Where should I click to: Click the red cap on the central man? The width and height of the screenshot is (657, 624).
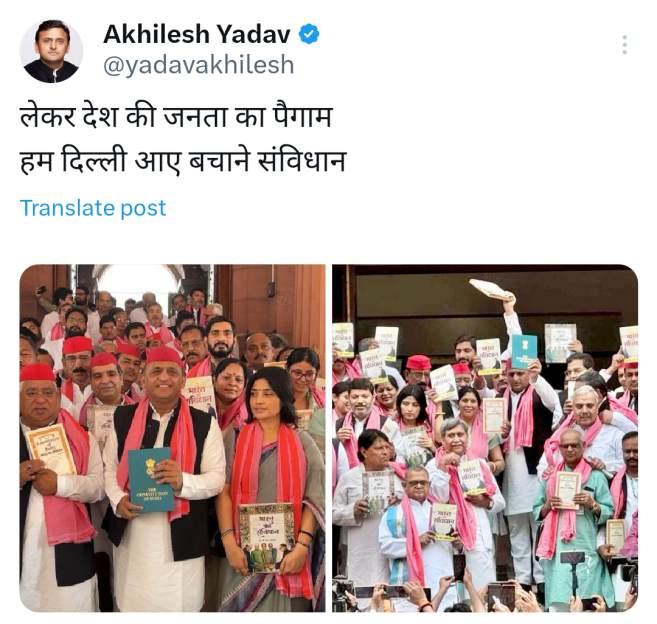pos(164,357)
